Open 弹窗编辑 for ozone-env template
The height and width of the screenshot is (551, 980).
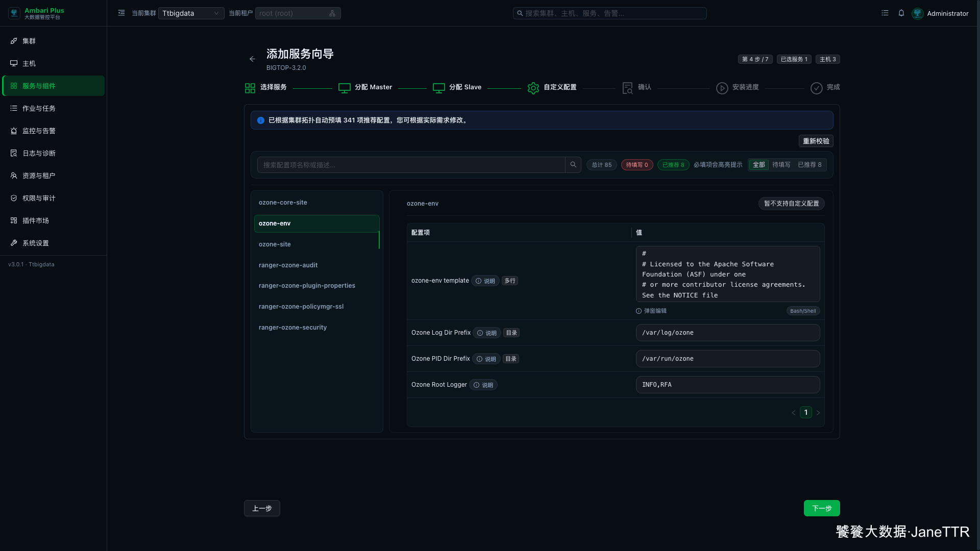pyautogui.click(x=651, y=311)
